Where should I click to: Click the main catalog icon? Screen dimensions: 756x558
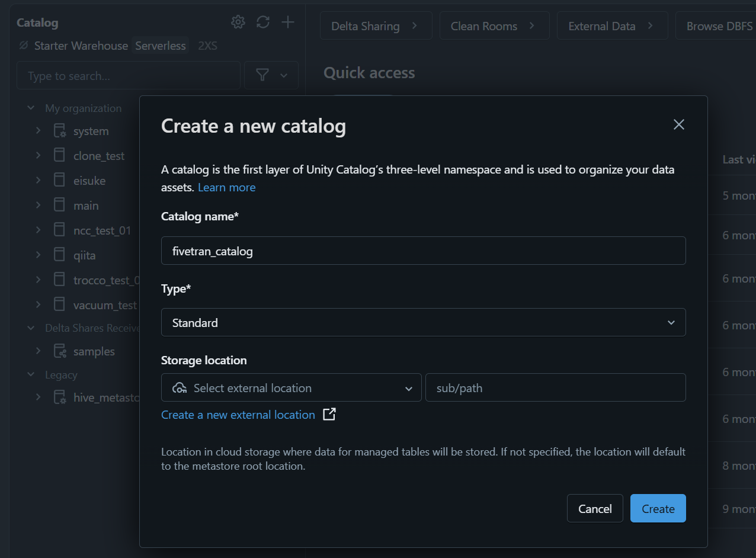pos(59,206)
